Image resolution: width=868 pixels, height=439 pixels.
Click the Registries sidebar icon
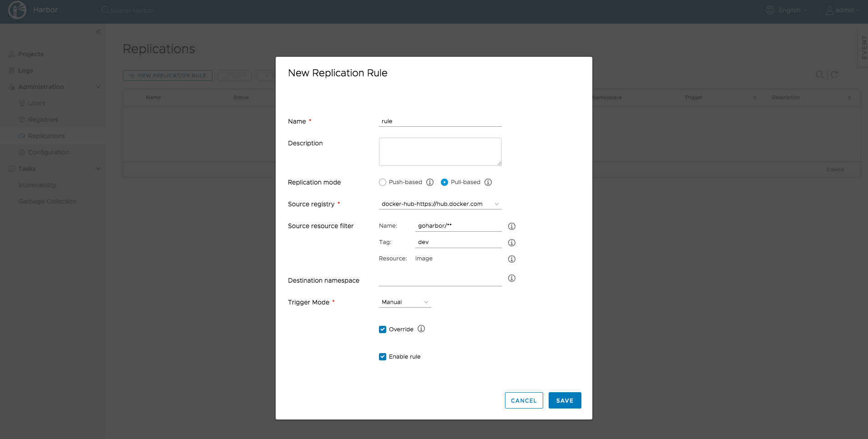pos(22,120)
